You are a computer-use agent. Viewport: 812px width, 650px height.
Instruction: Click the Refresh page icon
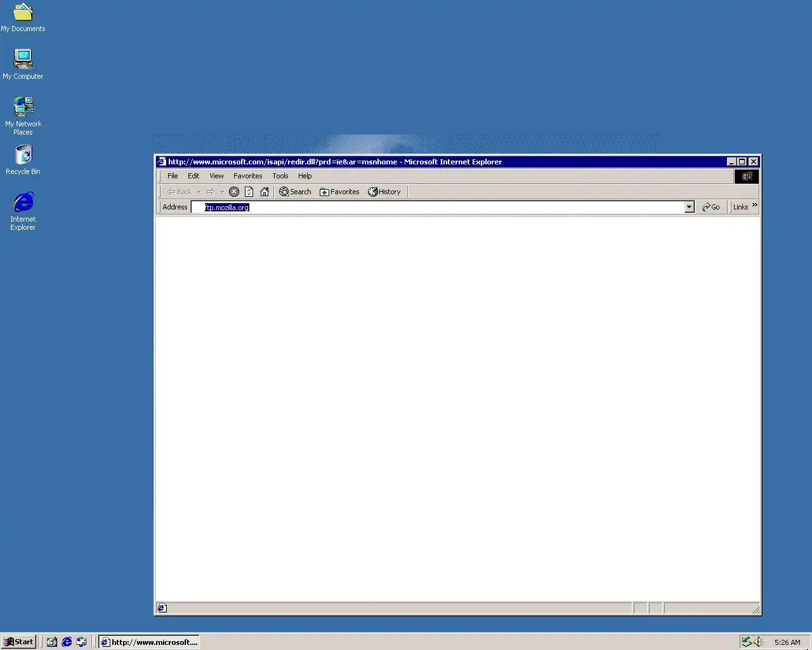click(249, 192)
